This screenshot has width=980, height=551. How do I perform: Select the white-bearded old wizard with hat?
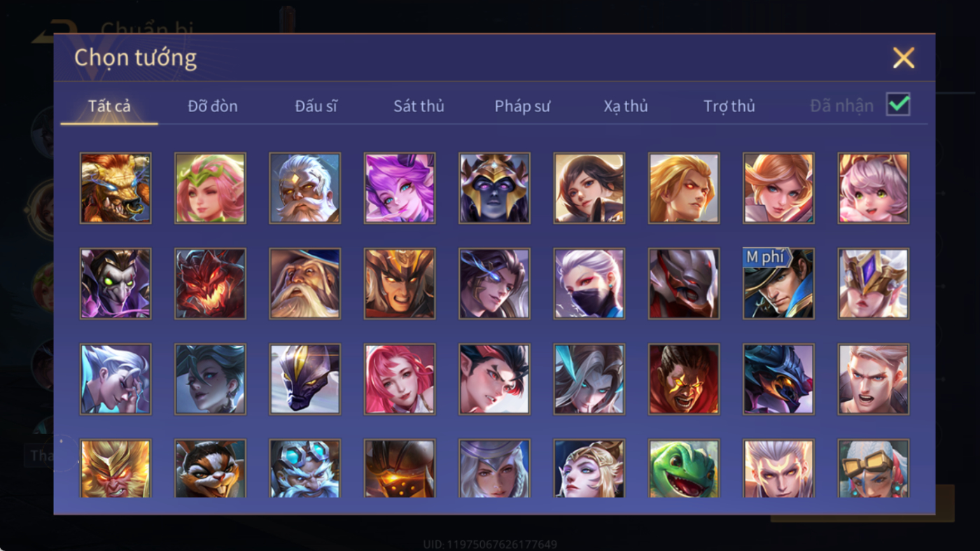point(305,284)
